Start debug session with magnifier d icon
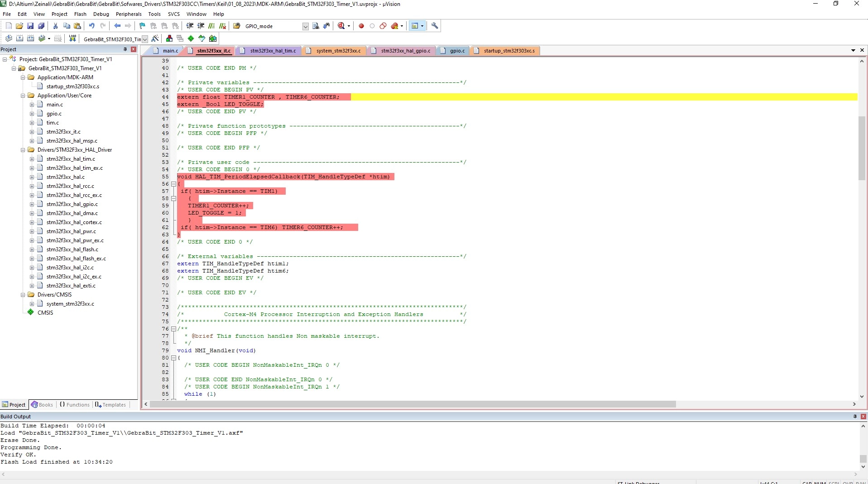The image size is (868, 484). [341, 26]
